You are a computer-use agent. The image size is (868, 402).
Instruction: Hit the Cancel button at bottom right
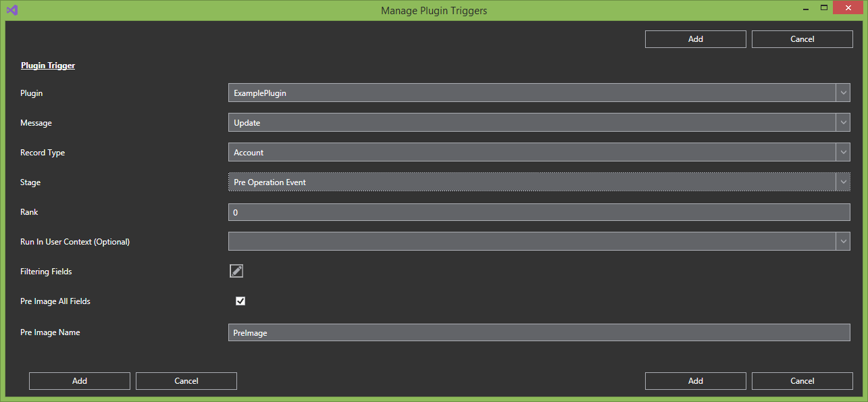[x=802, y=381]
